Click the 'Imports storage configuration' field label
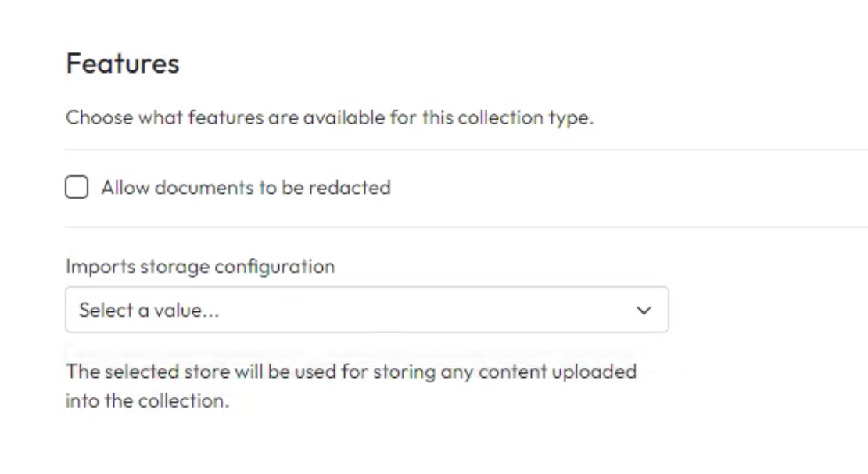 [x=200, y=266]
